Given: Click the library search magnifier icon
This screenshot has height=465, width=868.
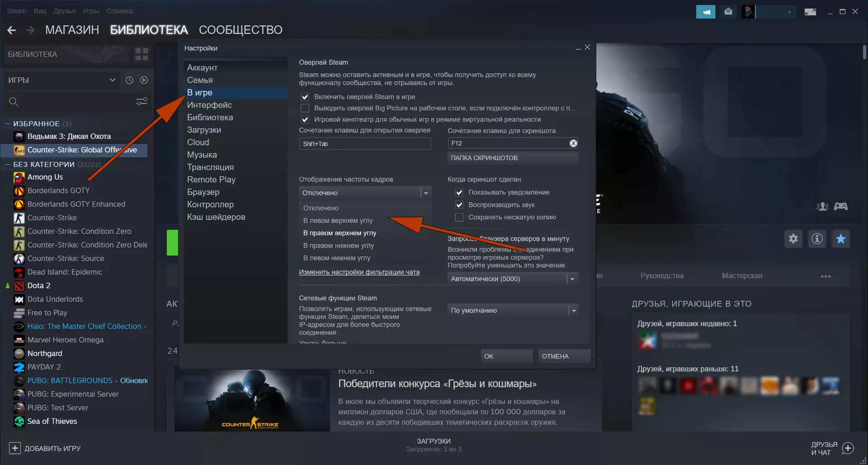Looking at the screenshot, I should 14,102.
